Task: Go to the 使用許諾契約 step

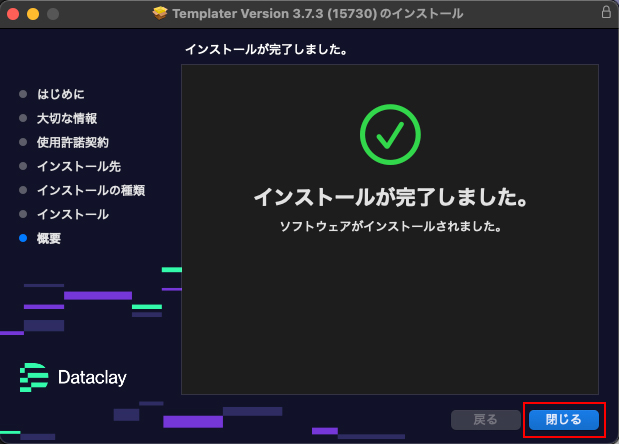Action: point(73,142)
